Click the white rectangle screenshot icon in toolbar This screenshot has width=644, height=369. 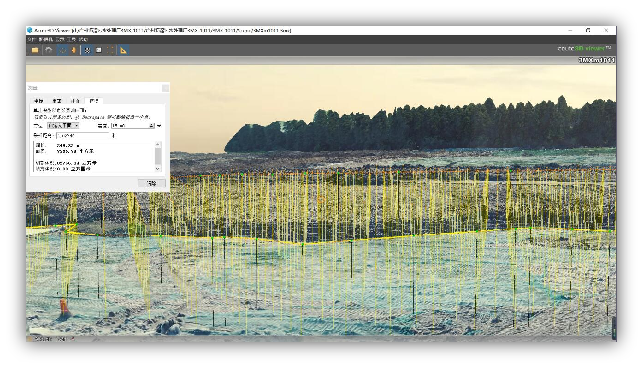click(99, 50)
